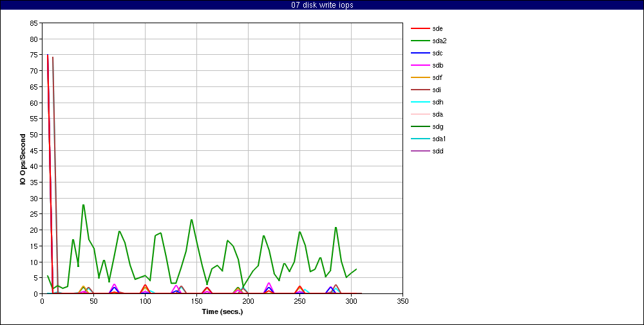Image resolution: width=644 pixels, height=325 pixels.
Task: Click the red sde spike at 75 IOPS
Action: click(48, 55)
